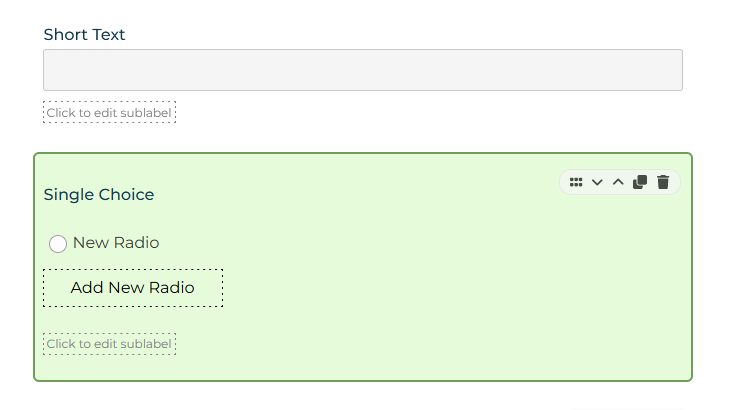This screenshot has height=410, width=730.
Task: Move Single Choice field up with chevron
Action: coord(618,182)
